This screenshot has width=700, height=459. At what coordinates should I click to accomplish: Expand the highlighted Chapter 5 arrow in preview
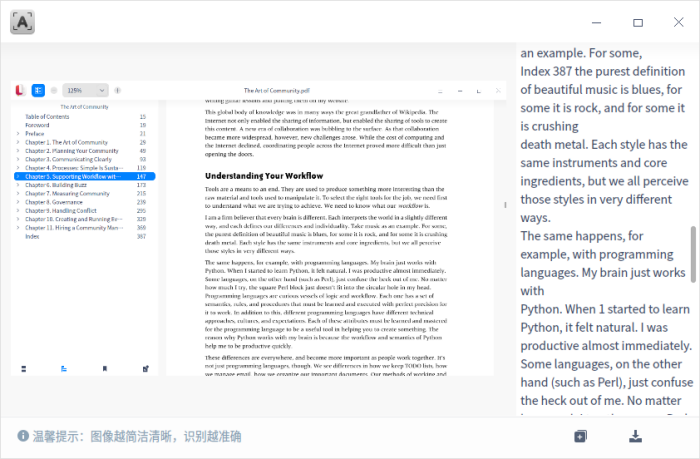(x=18, y=176)
